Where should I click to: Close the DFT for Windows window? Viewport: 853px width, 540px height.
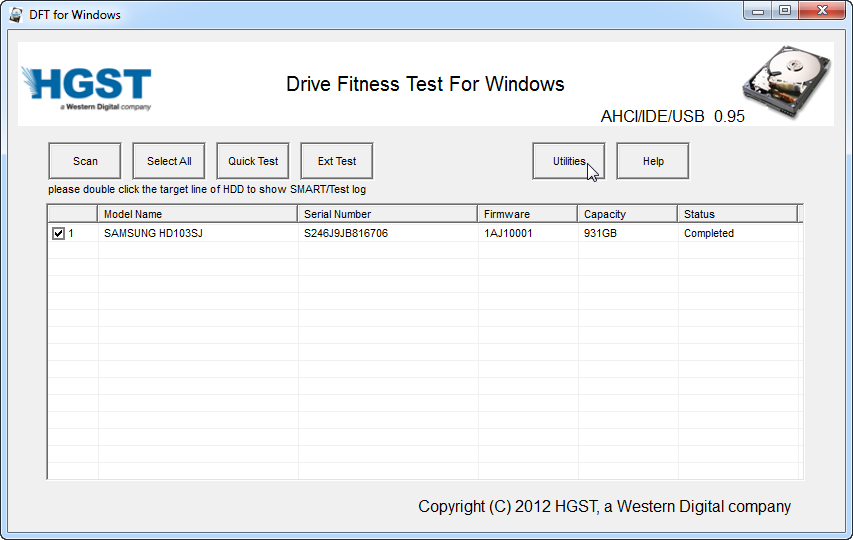pyautogui.click(x=822, y=10)
